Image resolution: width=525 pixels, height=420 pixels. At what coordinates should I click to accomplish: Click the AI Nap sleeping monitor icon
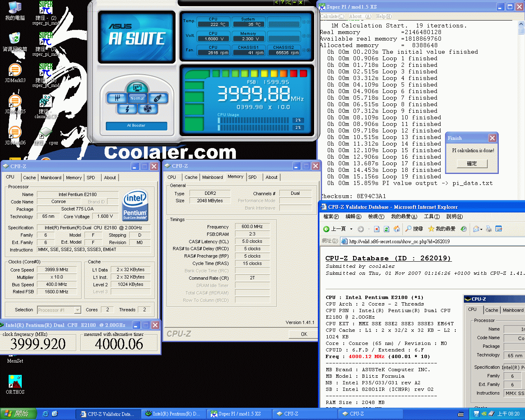point(137,87)
